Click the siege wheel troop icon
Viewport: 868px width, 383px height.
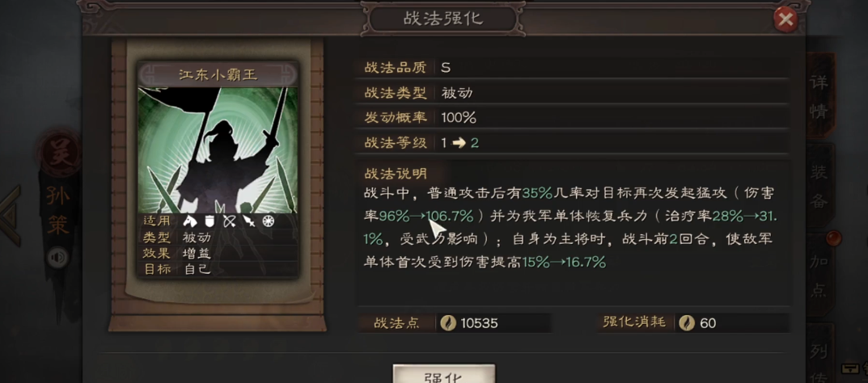269,221
